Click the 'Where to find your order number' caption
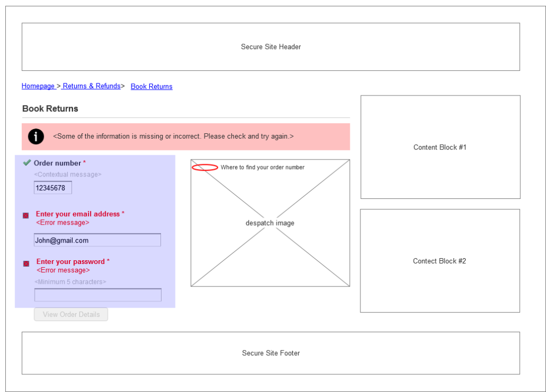The image size is (546, 392). coord(262,167)
